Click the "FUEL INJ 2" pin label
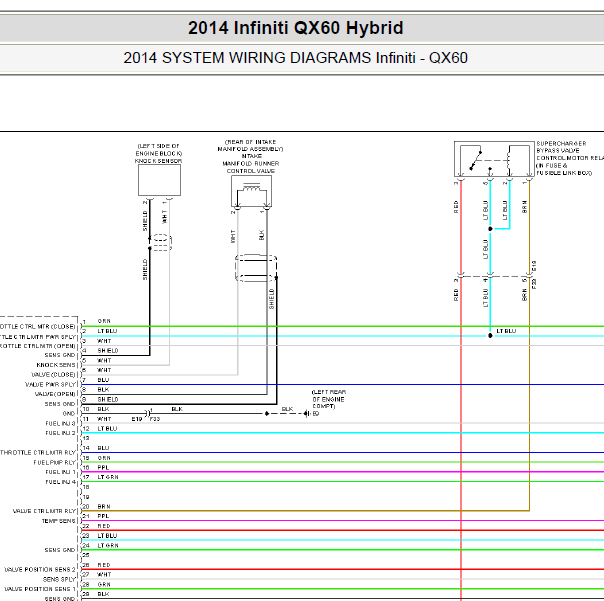604x601 pixels. click(x=60, y=433)
